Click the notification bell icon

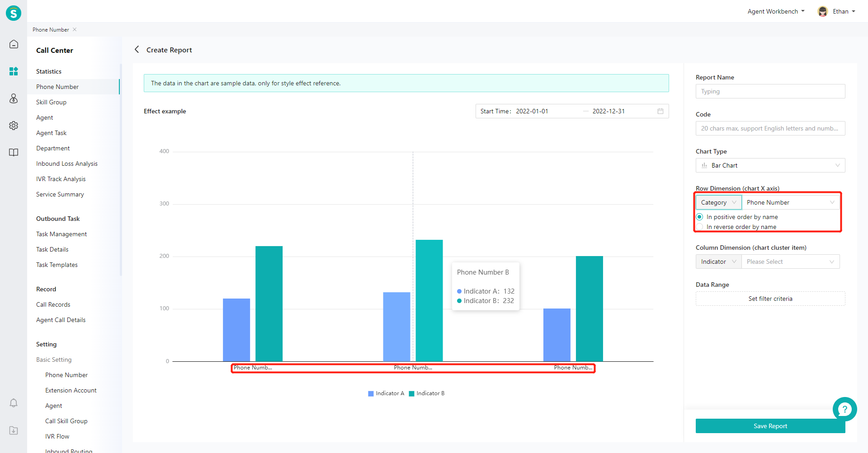pyautogui.click(x=14, y=403)
